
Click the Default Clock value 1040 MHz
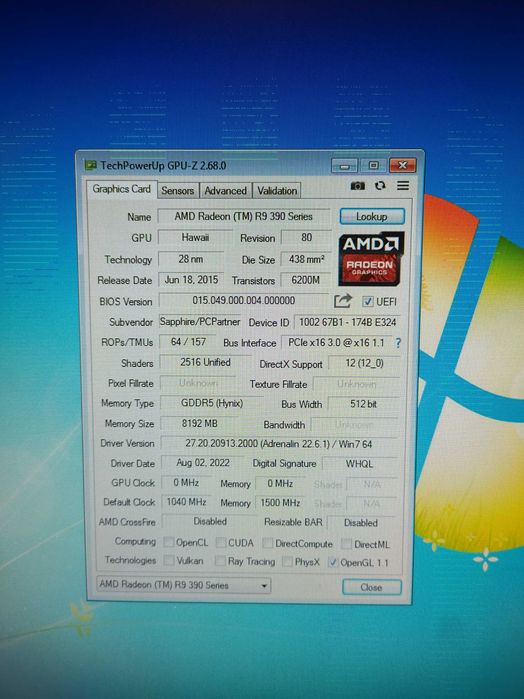point(186,502)
